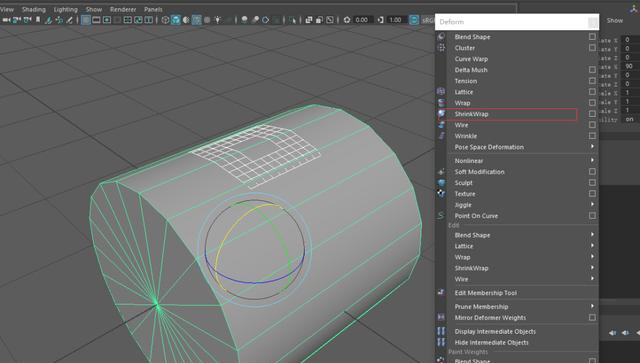Image resolution: width=640 pixels, height=363 pixels.
Task: Toggle the Safe Action overlay icon
Action: click(138, 20)
